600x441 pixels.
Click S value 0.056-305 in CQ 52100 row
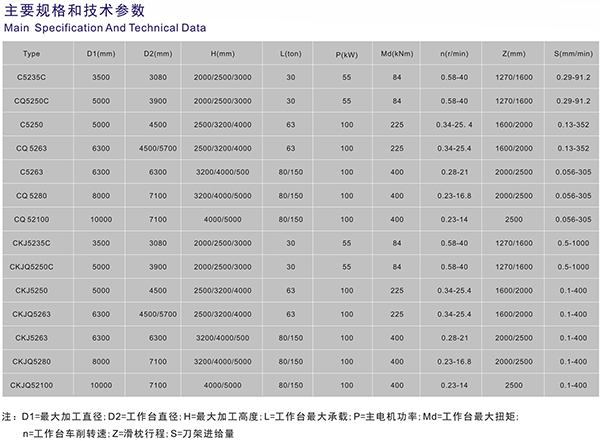click(573, 220)
